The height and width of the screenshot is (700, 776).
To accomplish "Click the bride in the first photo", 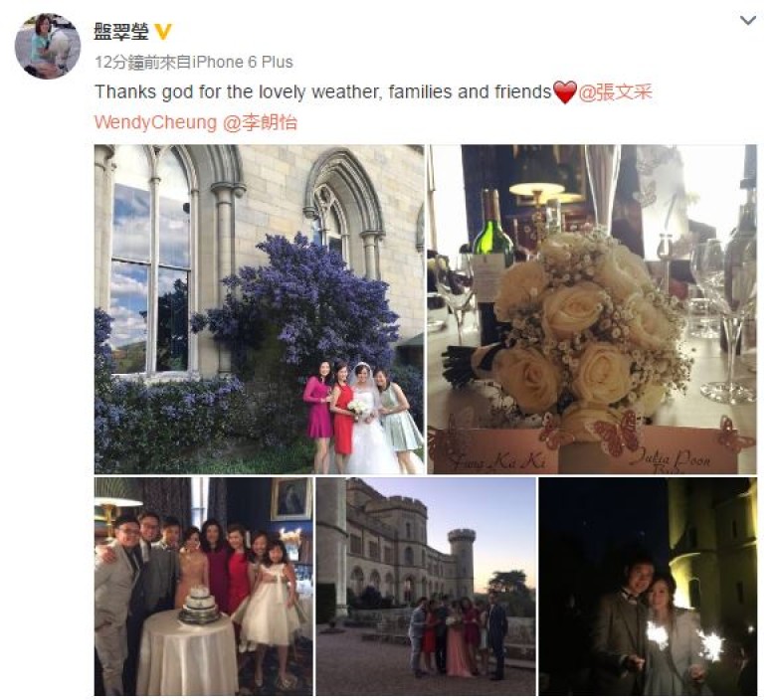I will pos(367,421).
